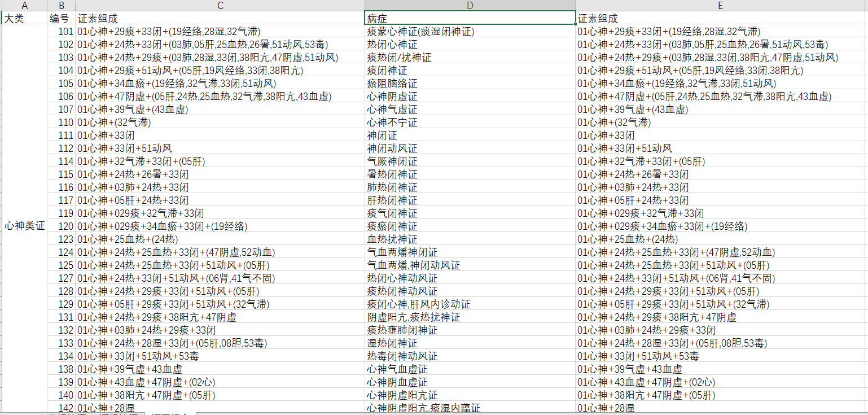Select column B header
The image size is (868, 415).
(x=62, y=6)
